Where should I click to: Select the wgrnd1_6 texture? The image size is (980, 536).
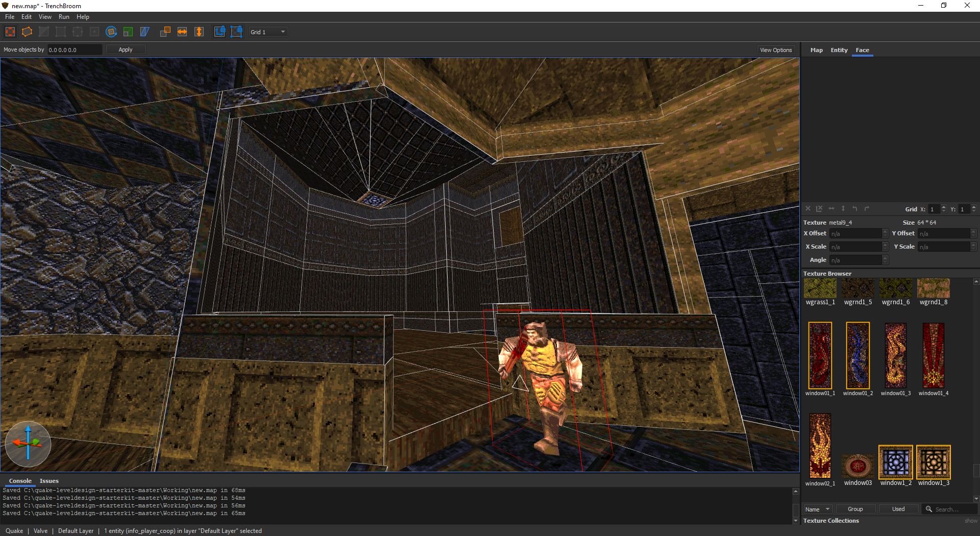[x=896, y=292]
